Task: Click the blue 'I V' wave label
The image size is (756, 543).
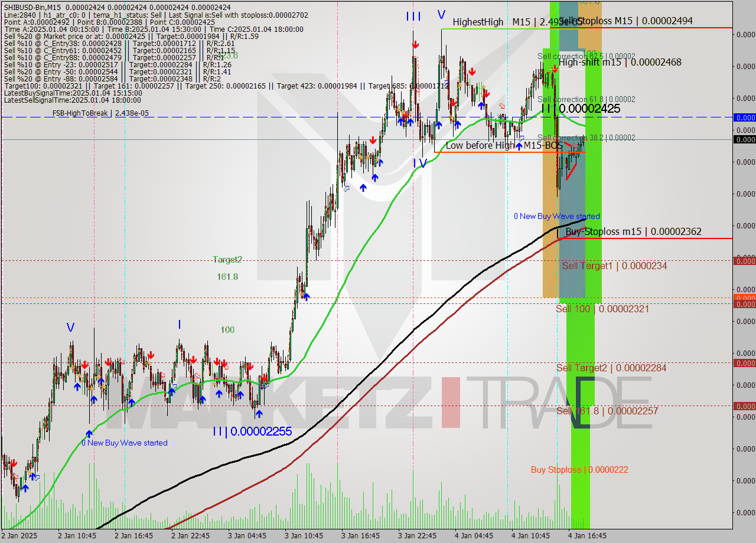Action: pos(419,163)
